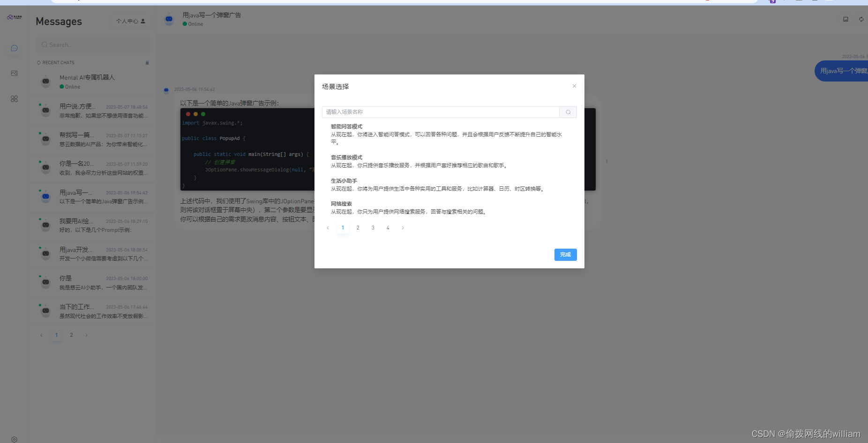
Task: Click previous page arrow of chat list
Action: click(41, 335)
